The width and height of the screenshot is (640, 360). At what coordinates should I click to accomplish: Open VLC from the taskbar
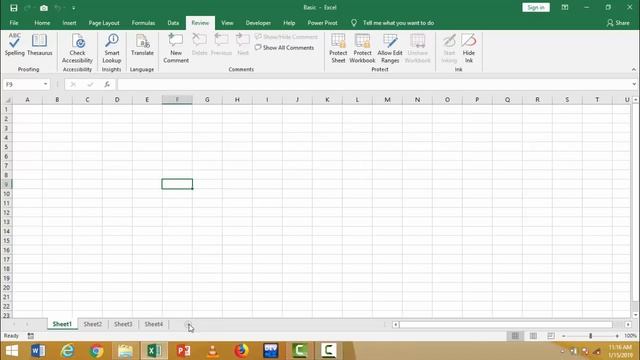click(x=212, y=351)
